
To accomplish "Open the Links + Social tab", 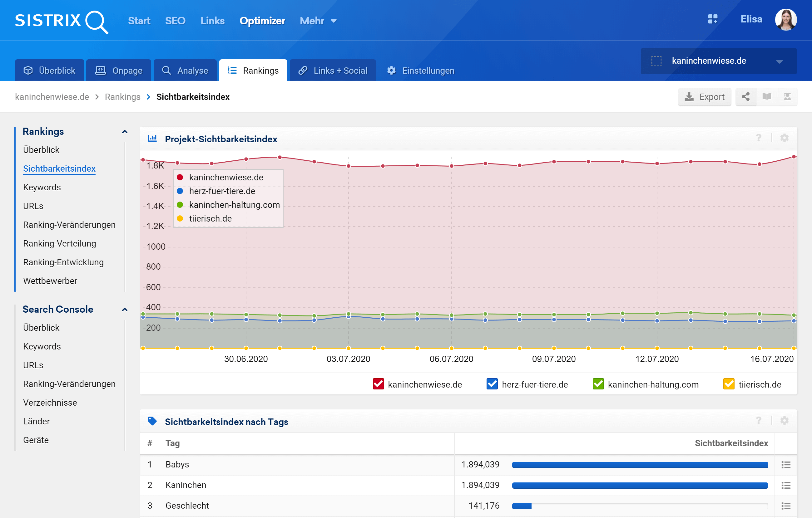I will 333,71.
